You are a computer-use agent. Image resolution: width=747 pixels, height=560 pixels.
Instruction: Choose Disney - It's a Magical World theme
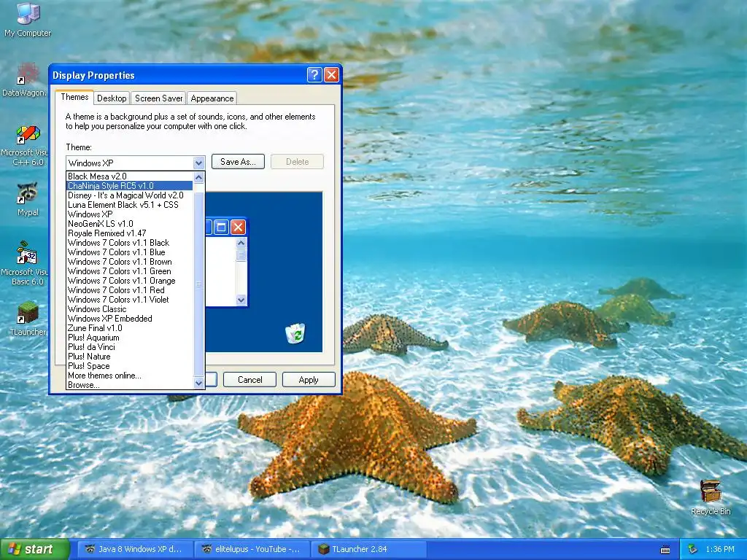coord(130,195)
